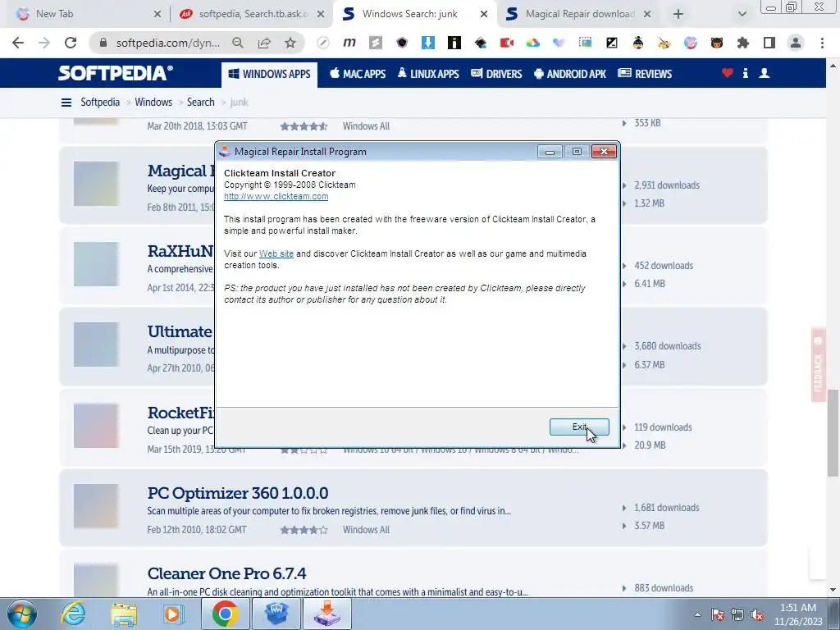Click the PC Optimizer 360 thumbnail
This screenshot has width=840, height=630.
click(96, 505)
